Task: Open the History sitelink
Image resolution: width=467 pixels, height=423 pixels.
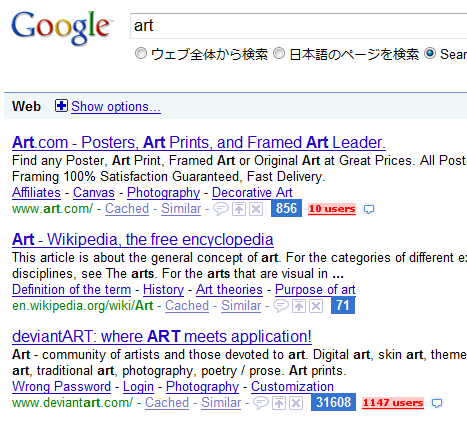Action: click(163, 290)
